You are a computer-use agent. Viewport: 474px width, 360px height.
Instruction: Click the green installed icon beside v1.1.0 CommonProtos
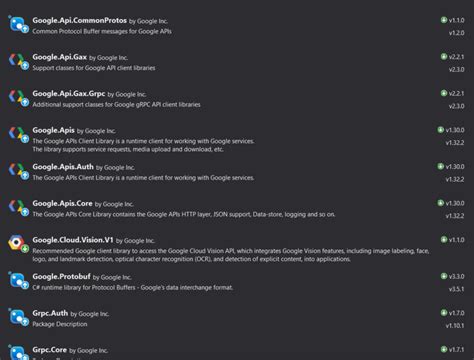(x=444, y=20)
